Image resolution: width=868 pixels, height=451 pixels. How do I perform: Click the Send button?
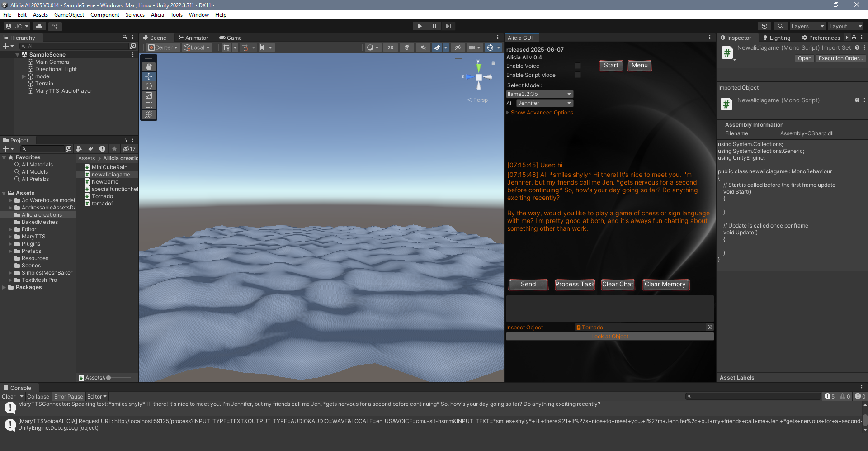528,285
